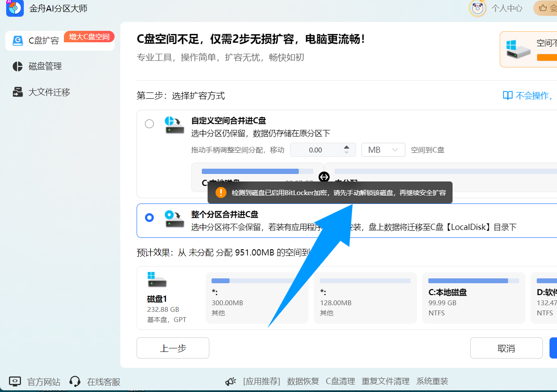Open 在线客服 support
Image resolution: width=557 pixels, height=392 pixels.
(x=104, y=381)
